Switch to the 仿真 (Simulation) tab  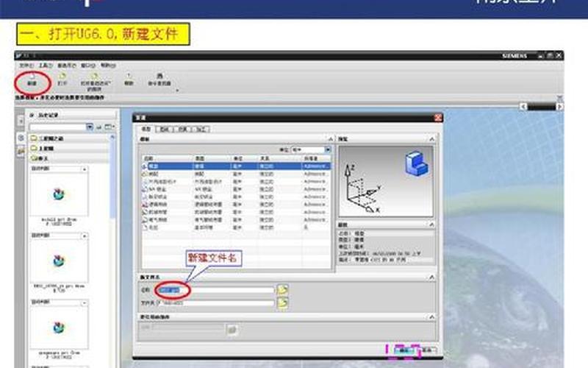click(x=182, y=130)
